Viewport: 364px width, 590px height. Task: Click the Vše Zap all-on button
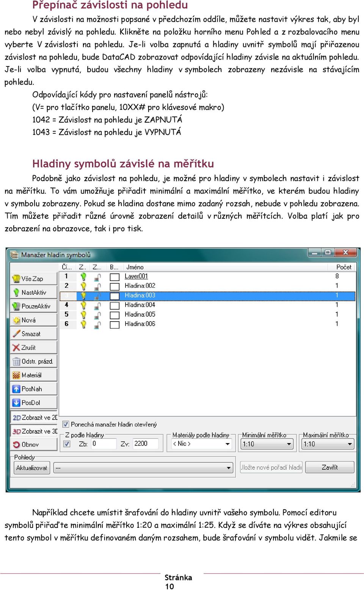(34, 279)
